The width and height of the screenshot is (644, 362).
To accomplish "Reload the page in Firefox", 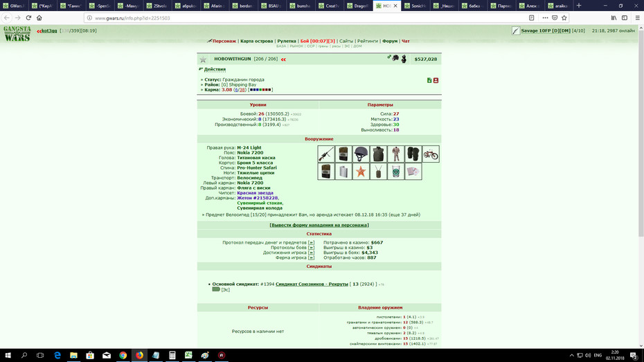I will tap(28, 17).
